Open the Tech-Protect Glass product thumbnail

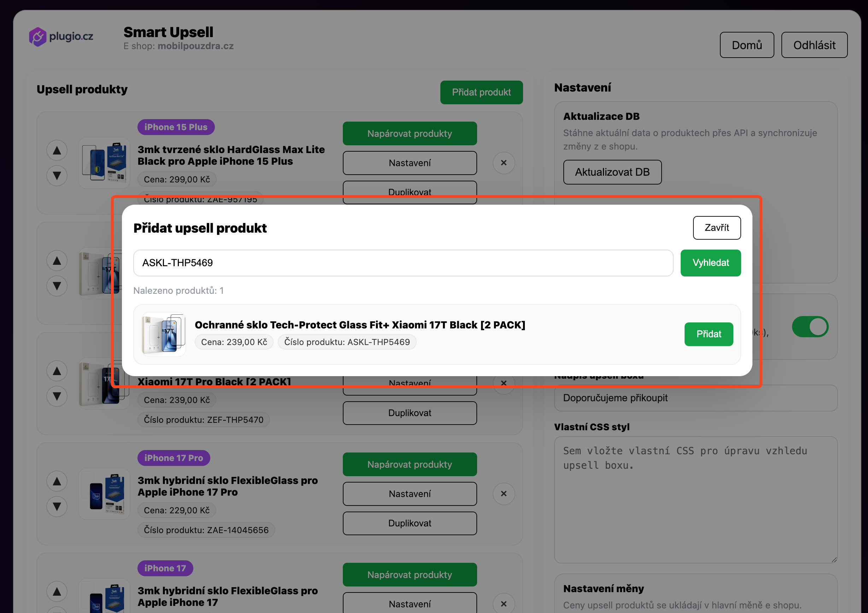coord(163,334)
